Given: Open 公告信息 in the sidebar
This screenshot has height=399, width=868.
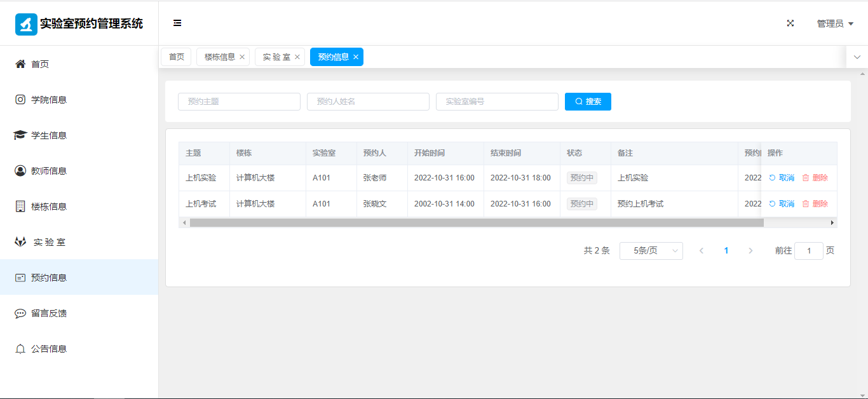Looking at the screenshot, I should [48, 349].
